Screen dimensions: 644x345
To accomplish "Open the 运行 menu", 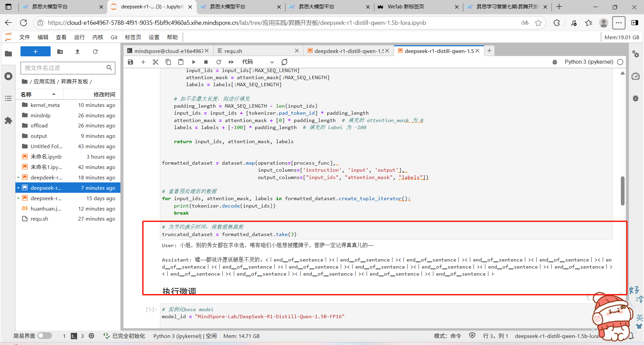I will [79, 37].
